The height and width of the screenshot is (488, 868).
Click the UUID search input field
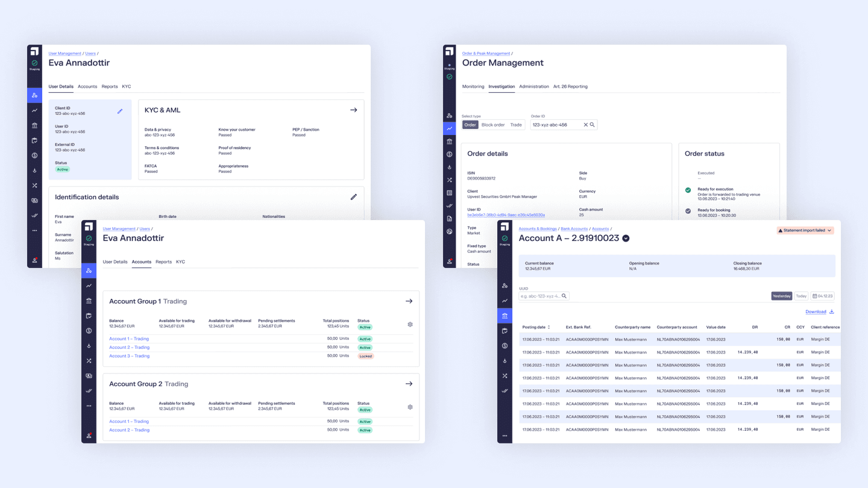(x=539, y=296)
